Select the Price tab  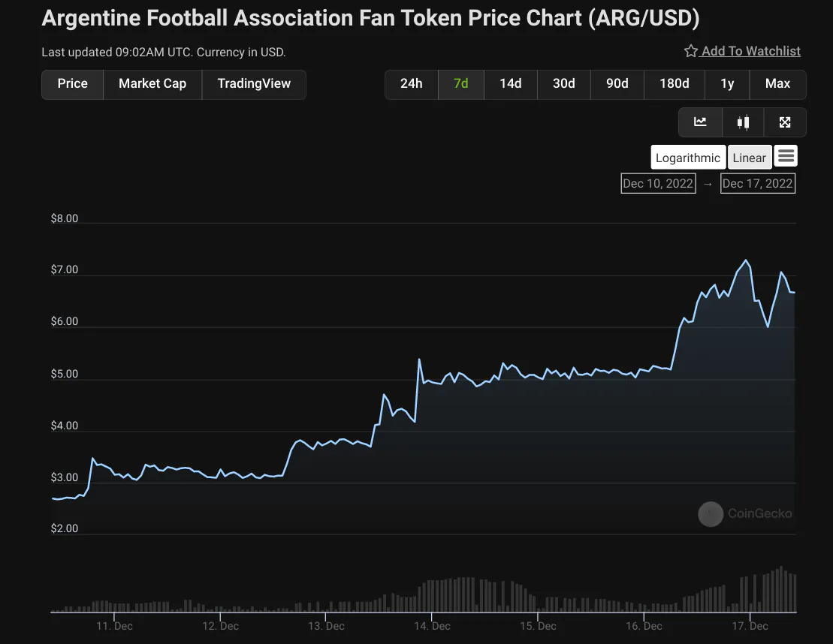(x=72, y=84)
